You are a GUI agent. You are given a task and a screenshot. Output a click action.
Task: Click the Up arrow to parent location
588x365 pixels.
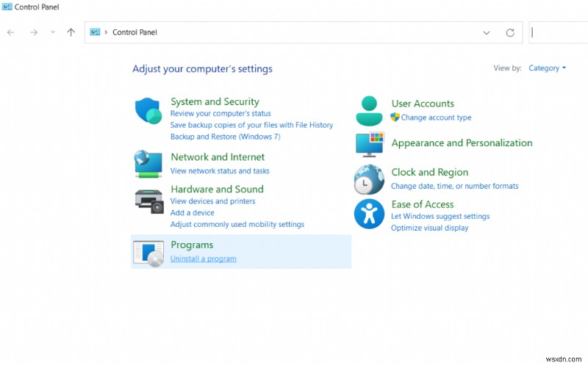tap(71, 32)
